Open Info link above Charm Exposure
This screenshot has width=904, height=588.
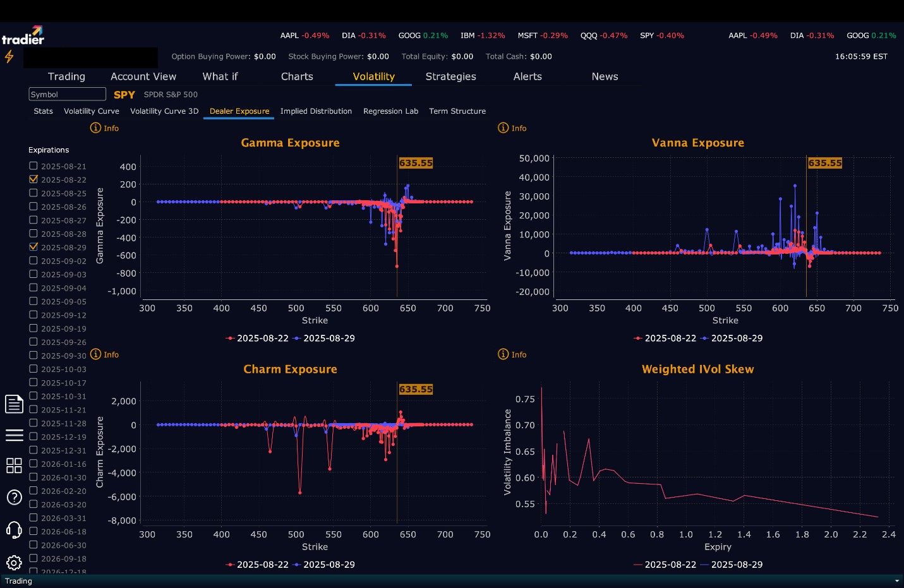(x=105, y=354)
